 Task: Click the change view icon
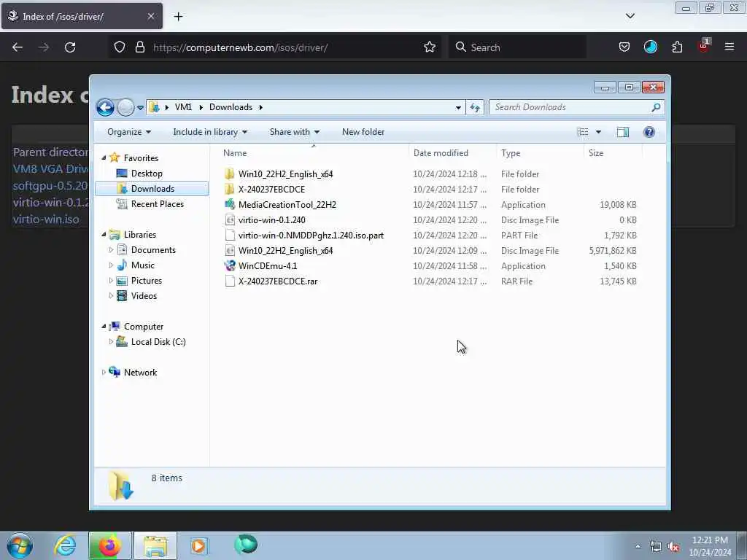point(583,132)
